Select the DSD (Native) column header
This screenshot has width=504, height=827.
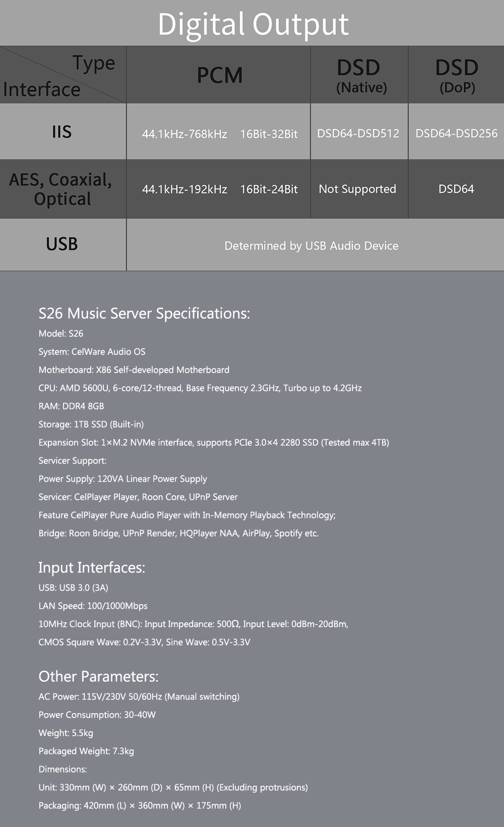[x=359, y=76]
